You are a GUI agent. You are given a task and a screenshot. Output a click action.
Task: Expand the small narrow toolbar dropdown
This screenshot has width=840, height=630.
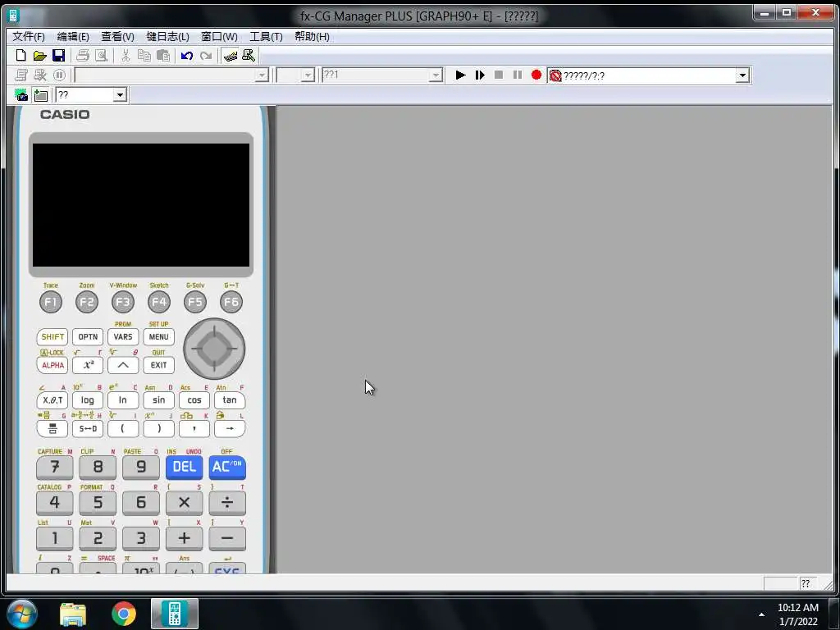(308, 75)
